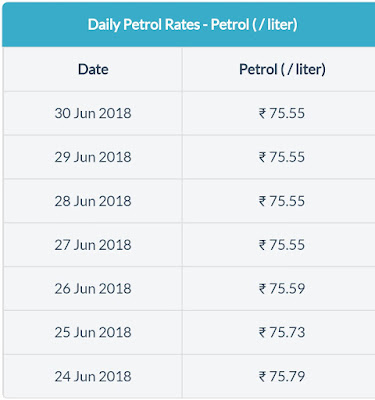
Task: Click the 25 Jun 2018 date cell
Action: (x=93, y=332)
